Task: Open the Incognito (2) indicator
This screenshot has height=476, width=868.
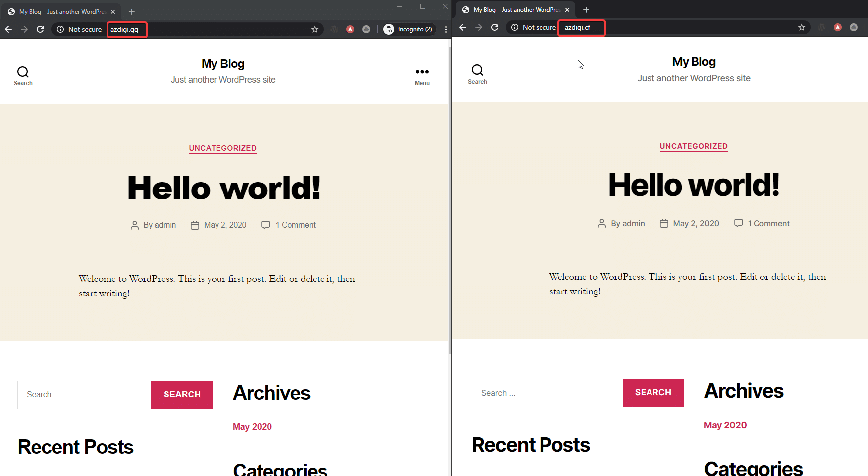Action: (x=408, y=29)
